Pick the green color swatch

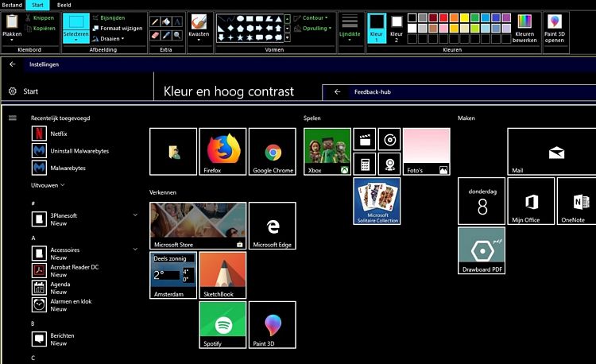tap(474, 17)
